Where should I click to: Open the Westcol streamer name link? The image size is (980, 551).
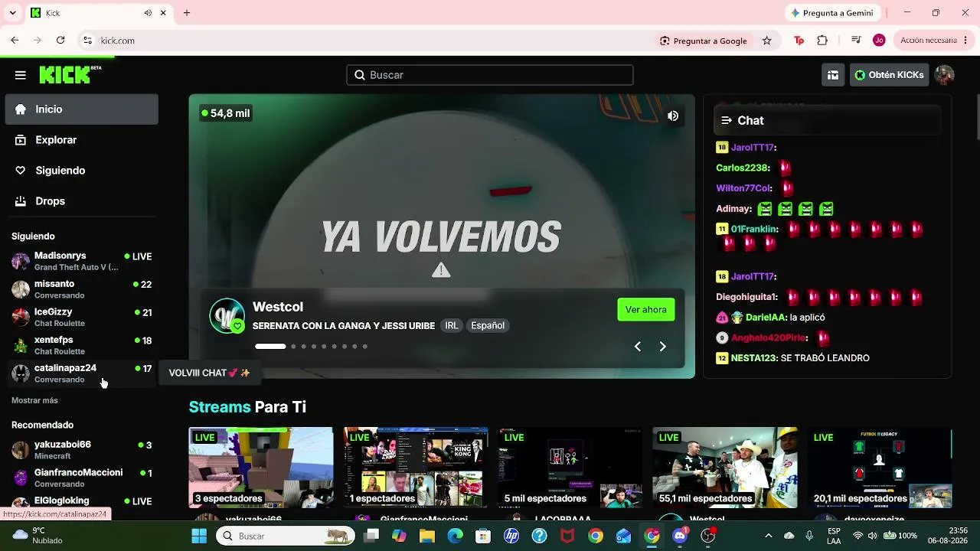coord(278,307)
